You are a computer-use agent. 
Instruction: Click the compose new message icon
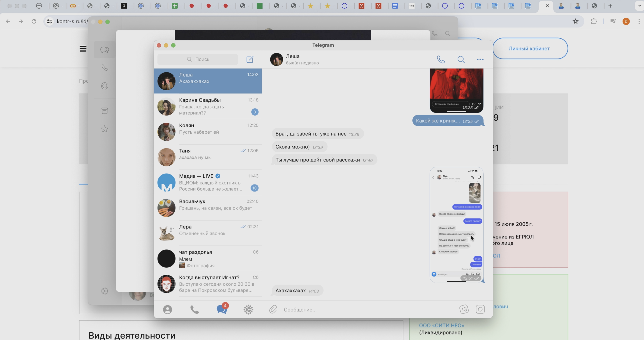coord(250,59)
